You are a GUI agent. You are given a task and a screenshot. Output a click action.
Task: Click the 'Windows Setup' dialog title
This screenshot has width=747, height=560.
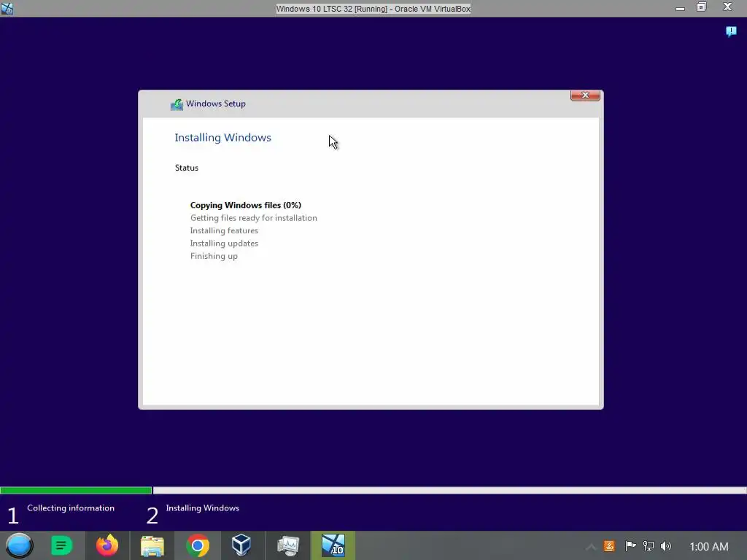pos(216,104)
